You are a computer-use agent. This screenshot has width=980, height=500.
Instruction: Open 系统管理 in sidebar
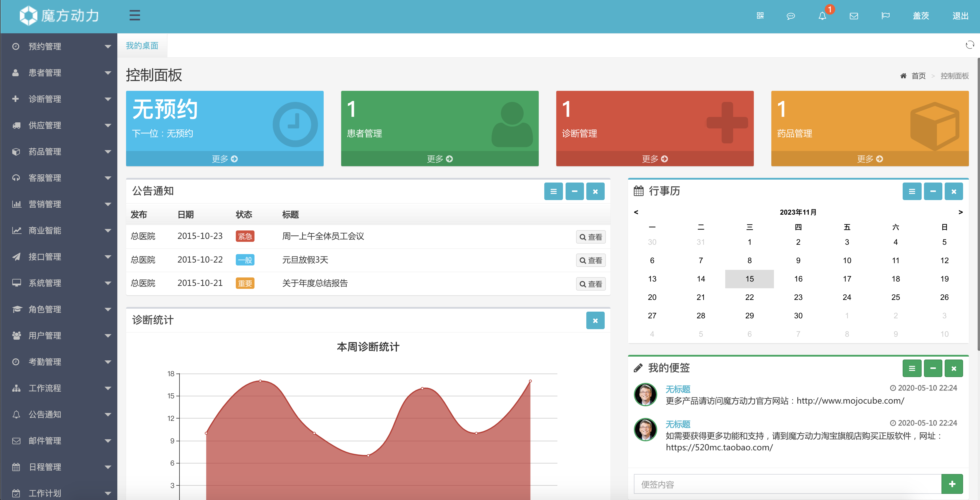tap(59, 283)
